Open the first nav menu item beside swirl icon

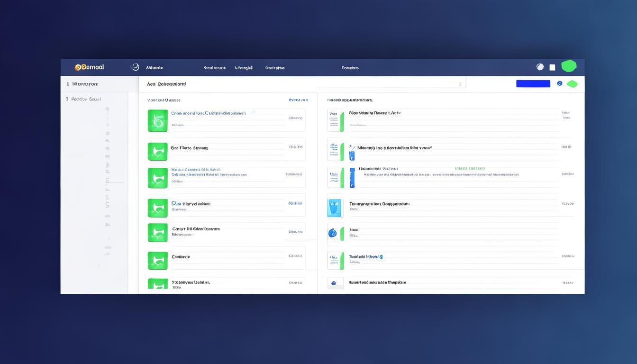click(x=155, y=68)
